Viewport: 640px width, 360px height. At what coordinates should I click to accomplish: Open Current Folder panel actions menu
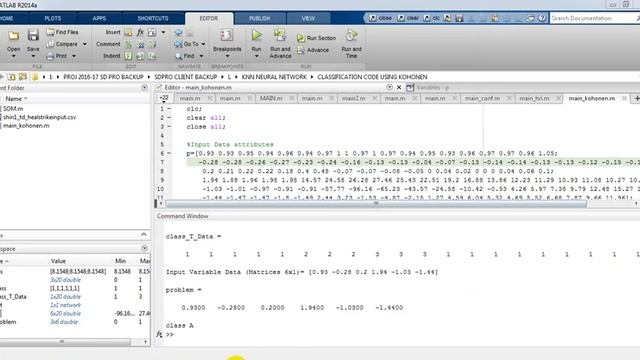(x=144, y=87)
